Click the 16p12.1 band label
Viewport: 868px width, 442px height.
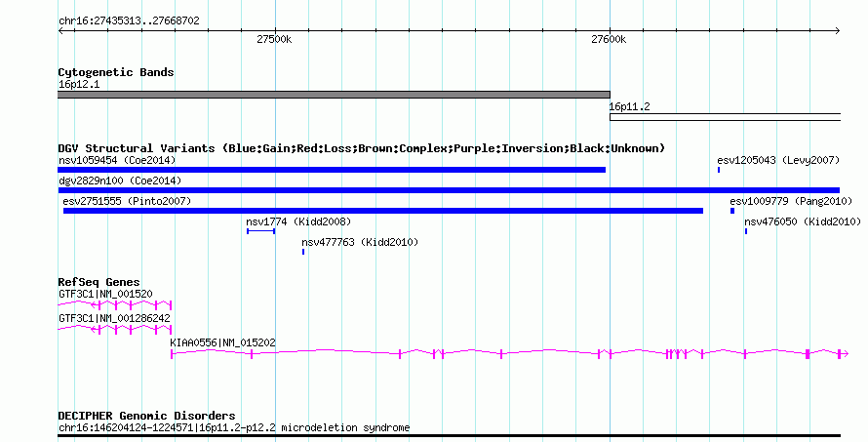point(79,84)
